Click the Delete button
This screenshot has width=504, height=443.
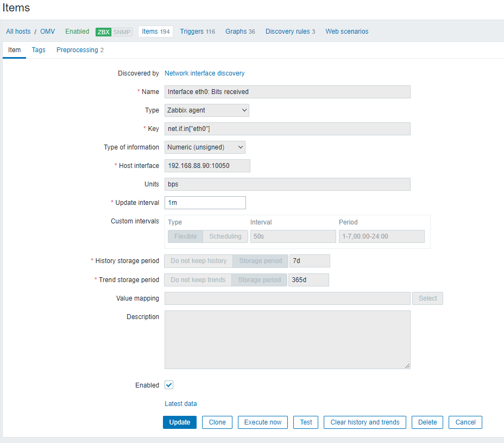[427, 422]
